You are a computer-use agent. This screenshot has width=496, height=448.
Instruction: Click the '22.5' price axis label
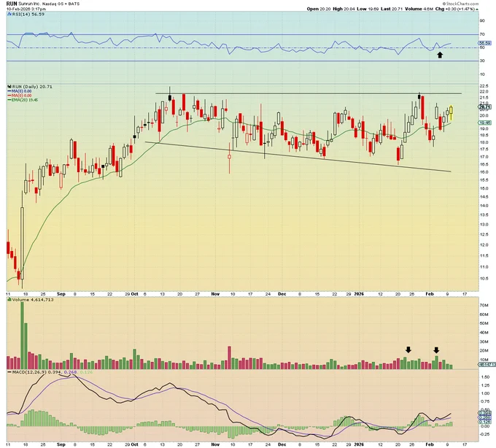coord(484,86)
